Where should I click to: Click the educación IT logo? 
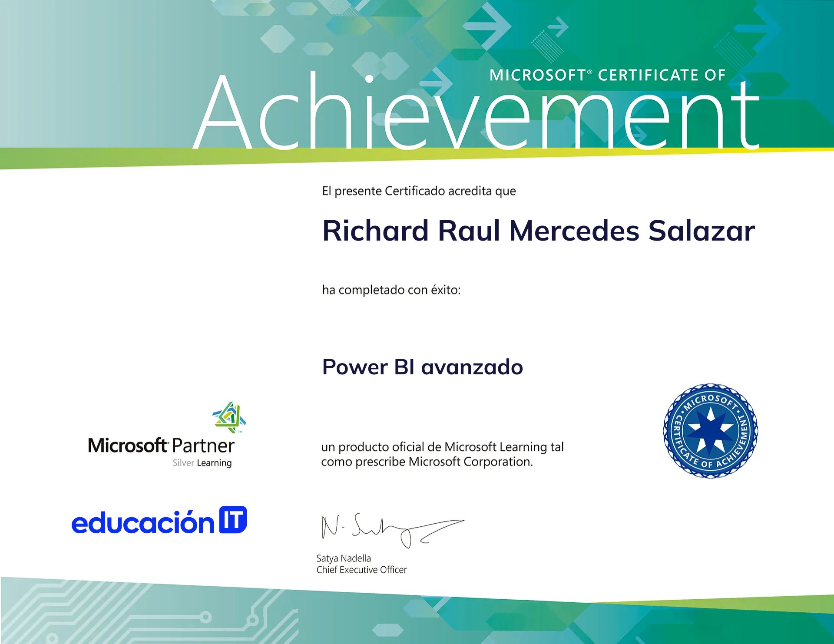click(x=159, y=520)
